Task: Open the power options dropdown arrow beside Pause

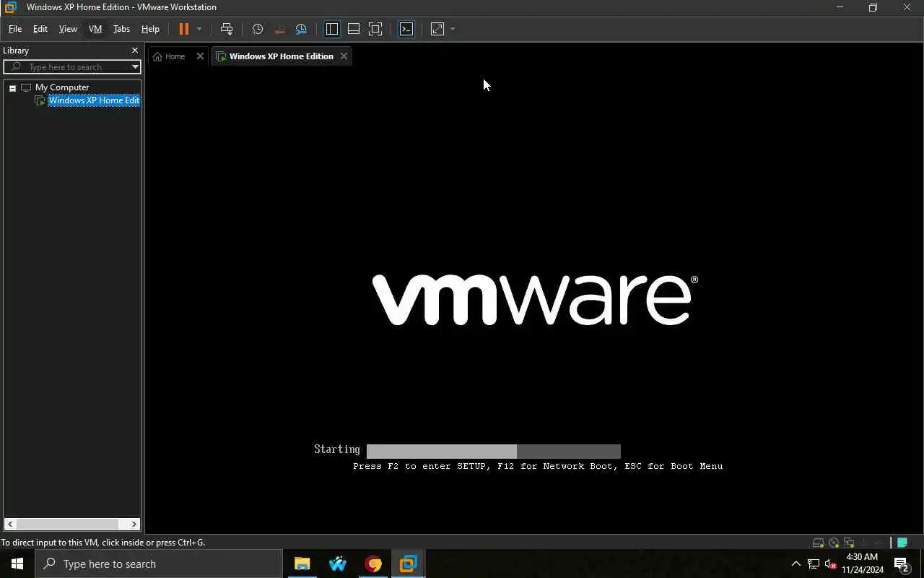Action: click(x=199, y=29)
